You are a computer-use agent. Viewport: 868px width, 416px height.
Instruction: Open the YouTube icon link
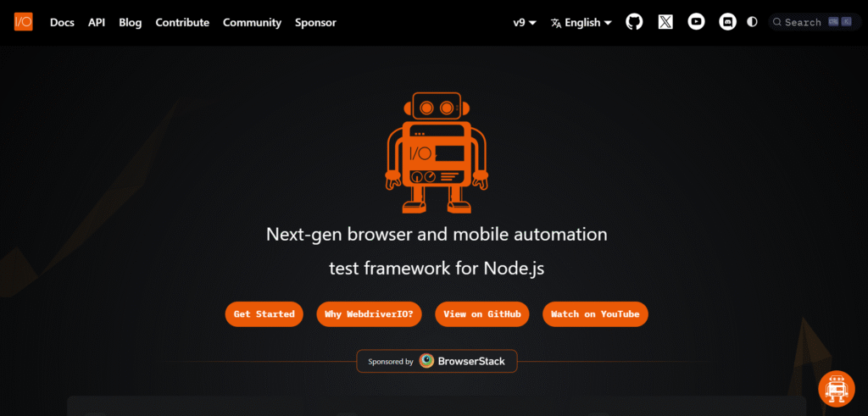[697, 22]
